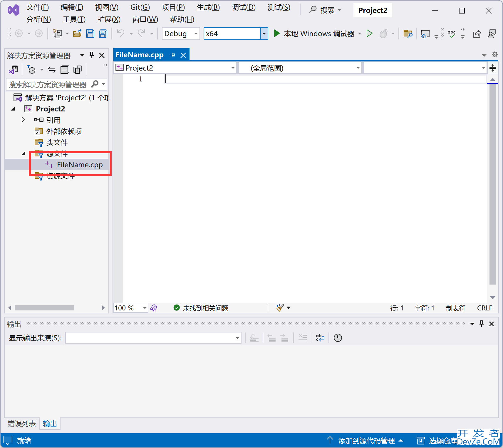Viewport: 503px width, 448px height.
Task: Click the feedback person icon
Action: 492,34
